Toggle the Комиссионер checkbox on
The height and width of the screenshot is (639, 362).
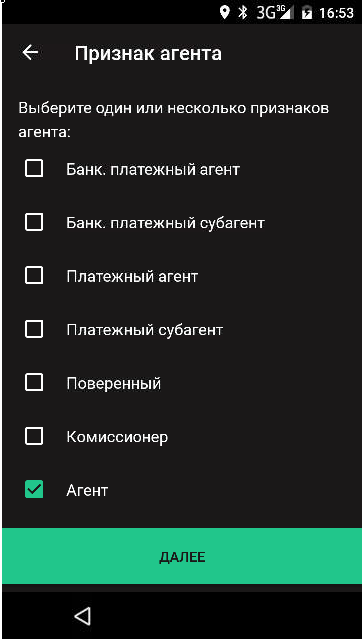click(x=34, y=436)
